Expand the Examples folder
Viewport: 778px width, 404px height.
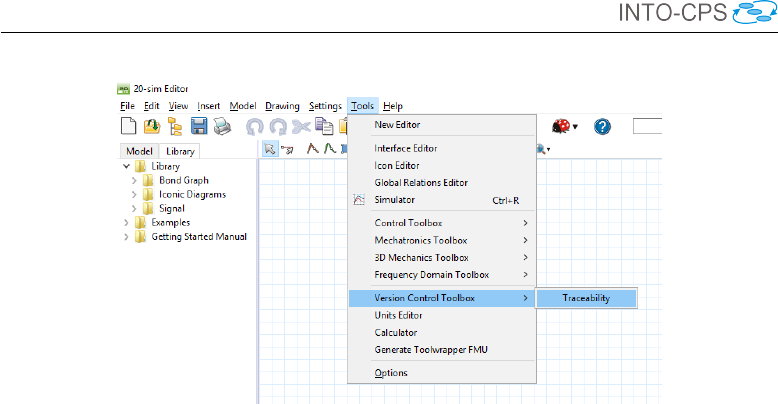tap(126, 223)
